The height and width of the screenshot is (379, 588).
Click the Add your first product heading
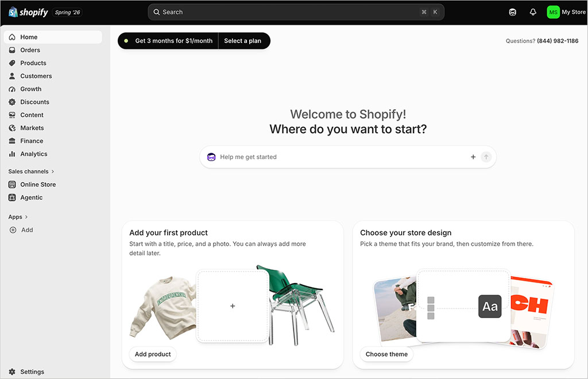168,233
